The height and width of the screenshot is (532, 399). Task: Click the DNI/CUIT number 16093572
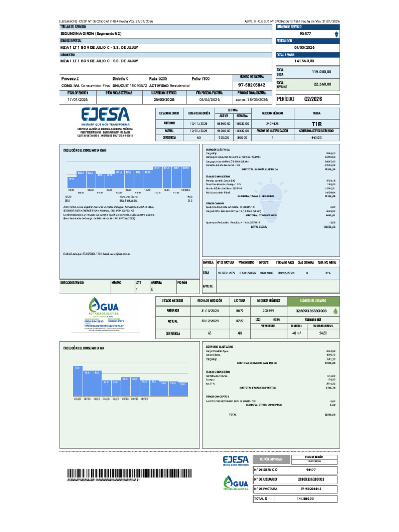click(138, 86)
